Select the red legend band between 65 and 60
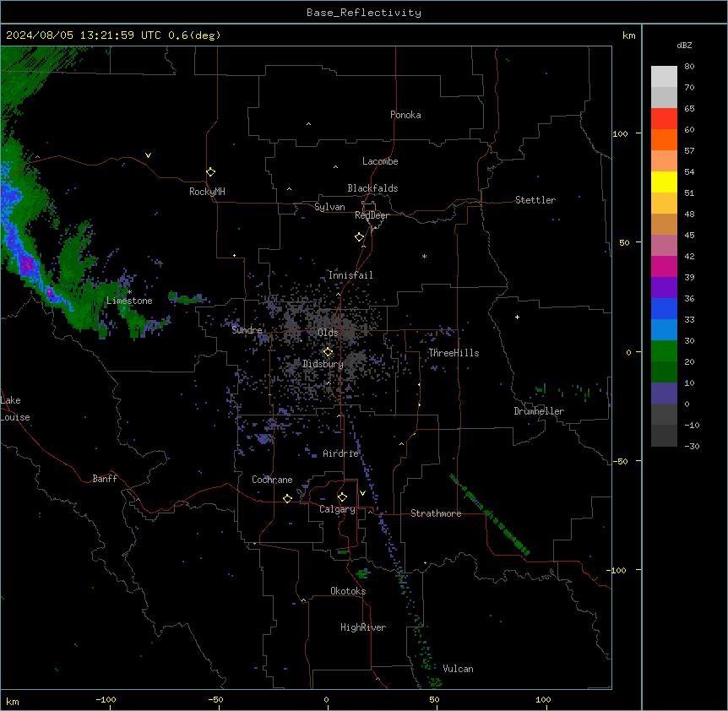This screenshot has width=728, height=711. tap(664, 119)
